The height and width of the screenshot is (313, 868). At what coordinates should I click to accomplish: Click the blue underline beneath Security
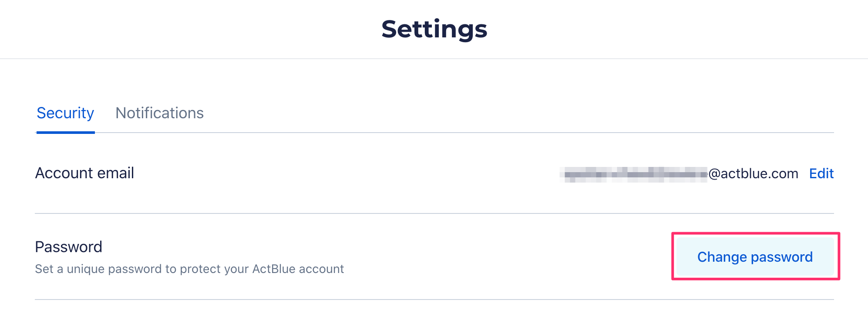click(x=65, y=132)
